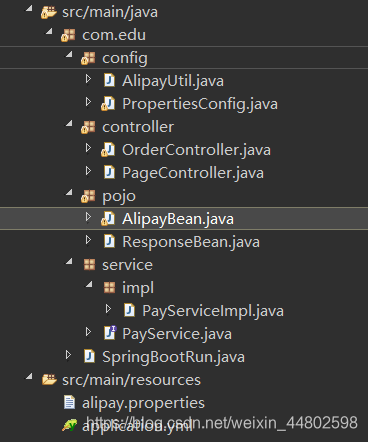Screen dimensions: 368x442
Task: Expand PayServiceImpl.java members
Action: tap(108, 309)
